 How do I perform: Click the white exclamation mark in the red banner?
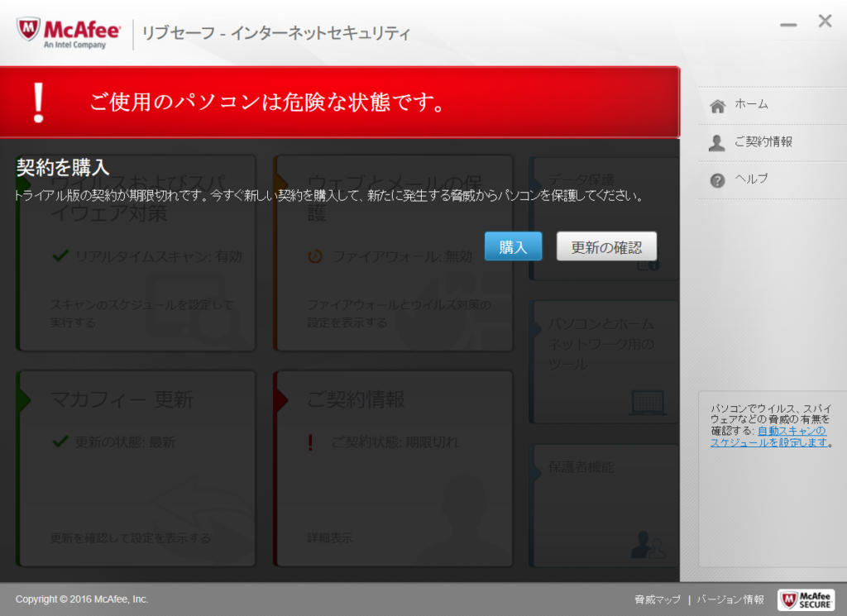[38, 103]
